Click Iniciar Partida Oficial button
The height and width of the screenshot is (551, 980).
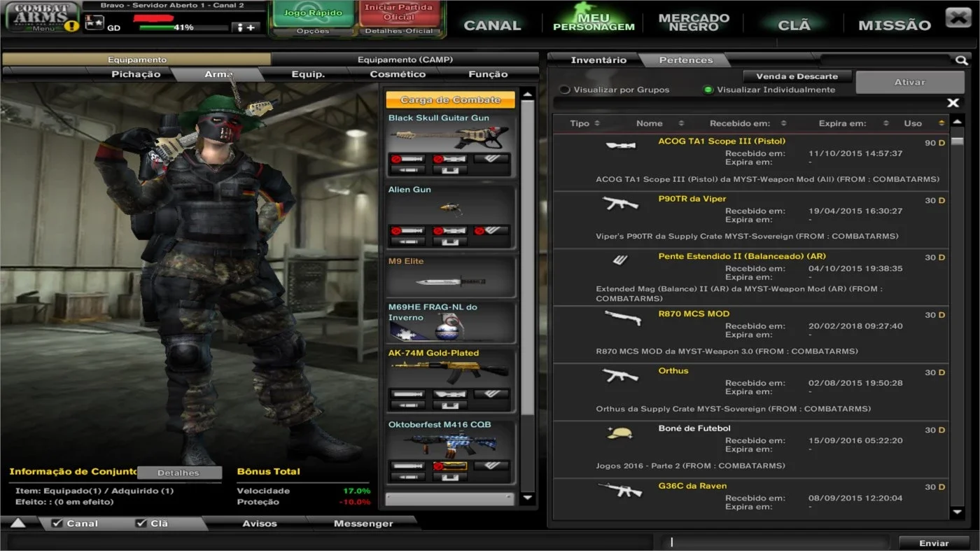(x=399, y=13)
